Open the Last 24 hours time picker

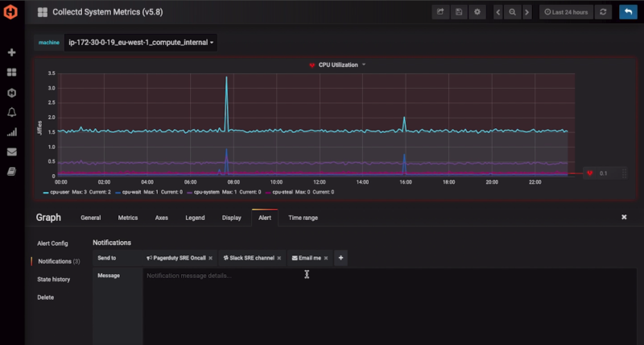[x=566, y=12]
